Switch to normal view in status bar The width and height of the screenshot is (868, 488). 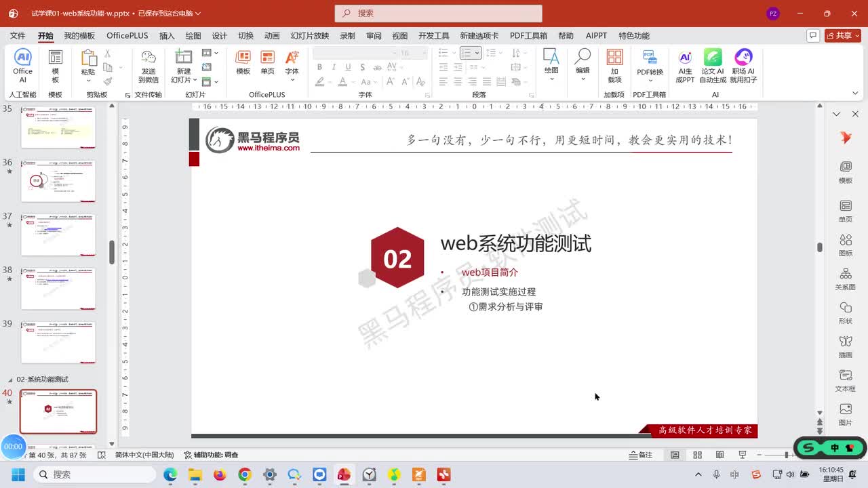(x=675, y=455)
